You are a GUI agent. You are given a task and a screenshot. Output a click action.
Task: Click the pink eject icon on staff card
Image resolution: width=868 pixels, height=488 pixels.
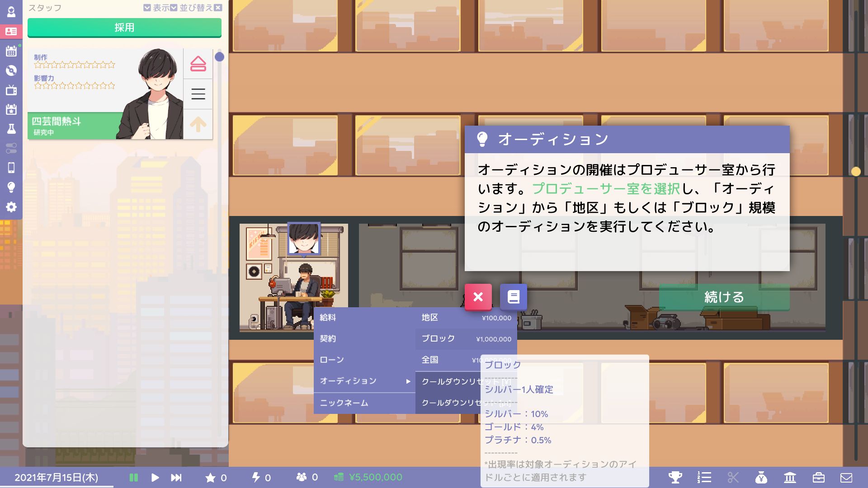click(x=198, y=64)
